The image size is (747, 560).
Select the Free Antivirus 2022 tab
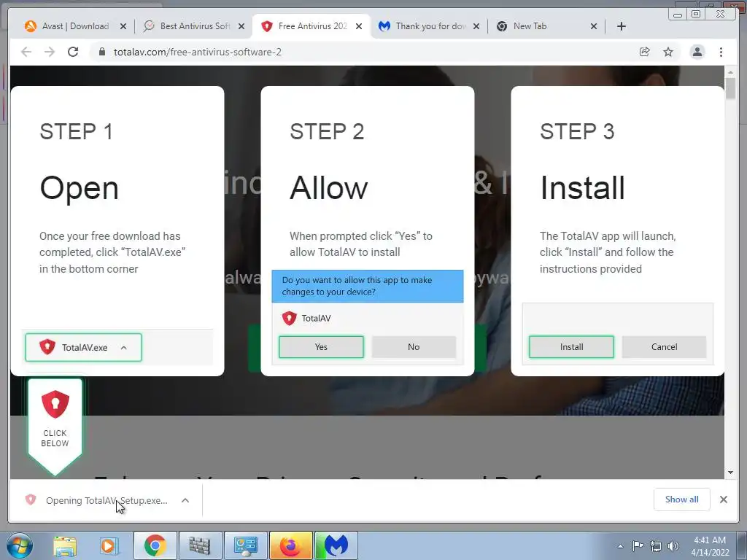click(312, 26)
